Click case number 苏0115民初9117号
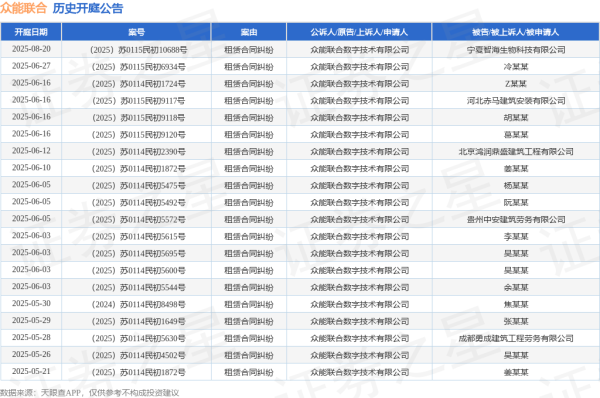The image size is (600, 398). tap(139, 101)
